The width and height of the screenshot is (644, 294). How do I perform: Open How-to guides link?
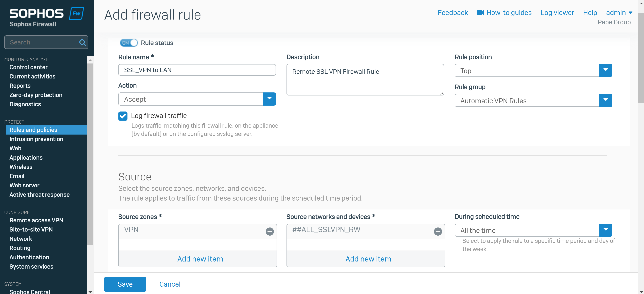pos(509,12)
